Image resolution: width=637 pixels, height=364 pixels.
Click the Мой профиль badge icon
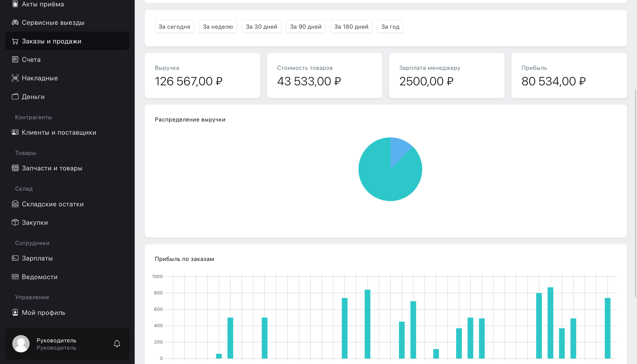[15, 313]
